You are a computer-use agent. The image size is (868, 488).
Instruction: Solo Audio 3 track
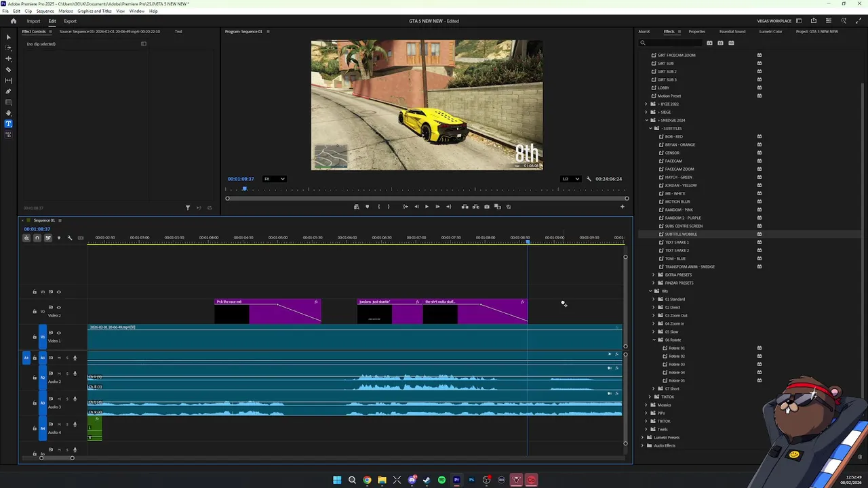click(67, 399)
